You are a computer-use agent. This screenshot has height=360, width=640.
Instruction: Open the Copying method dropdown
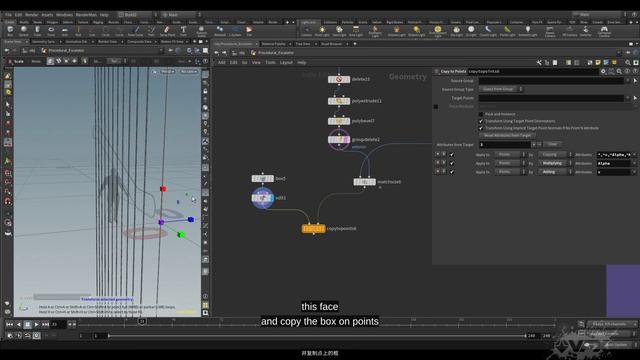coord(555,155)
